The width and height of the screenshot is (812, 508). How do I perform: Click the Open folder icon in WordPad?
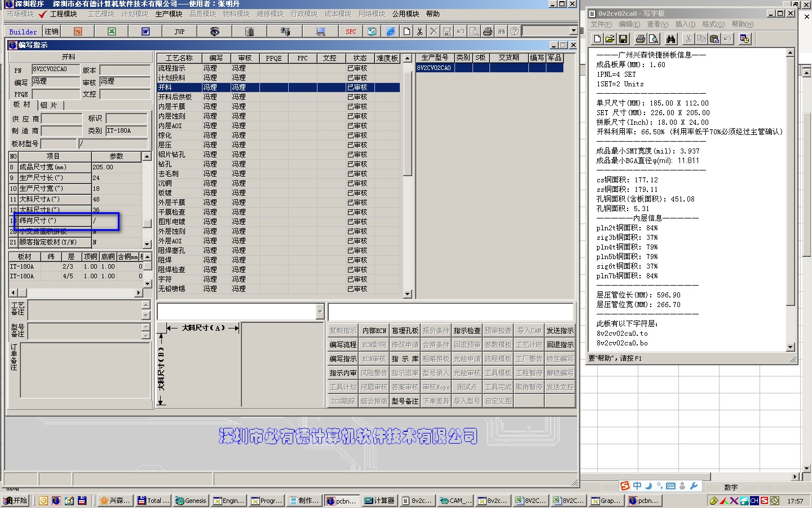(x=610, y=39)
